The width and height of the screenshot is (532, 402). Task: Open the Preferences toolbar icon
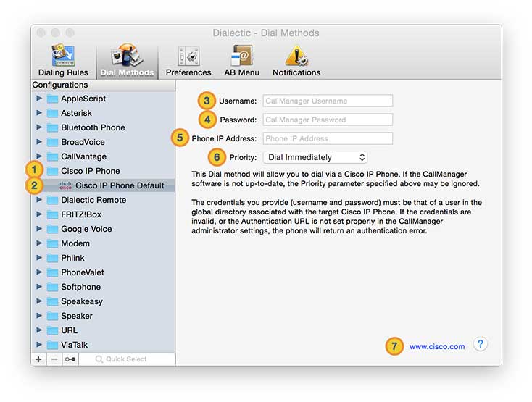pos(188,60)
